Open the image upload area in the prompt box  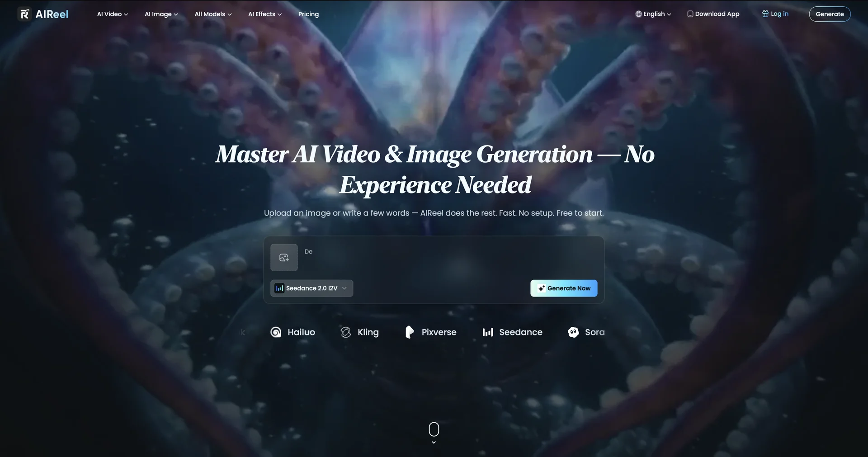coord(283,257)
